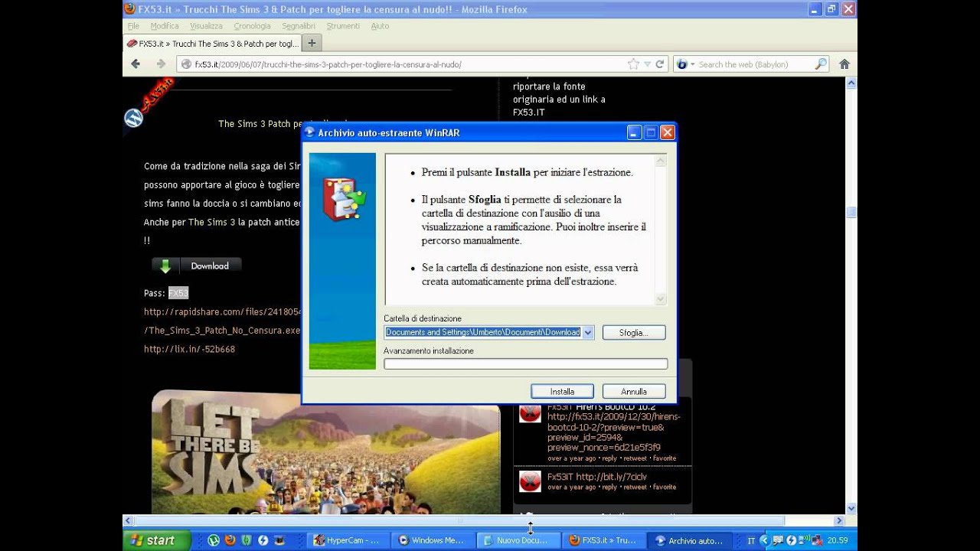
Task: Open the Aiuto menu
Action: 380,26
